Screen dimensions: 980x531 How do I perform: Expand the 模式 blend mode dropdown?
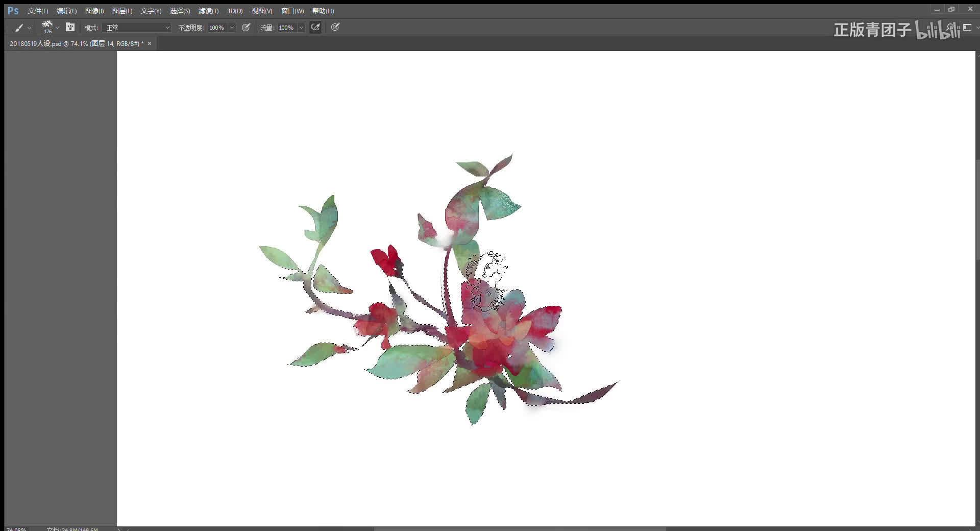point(137,28)
